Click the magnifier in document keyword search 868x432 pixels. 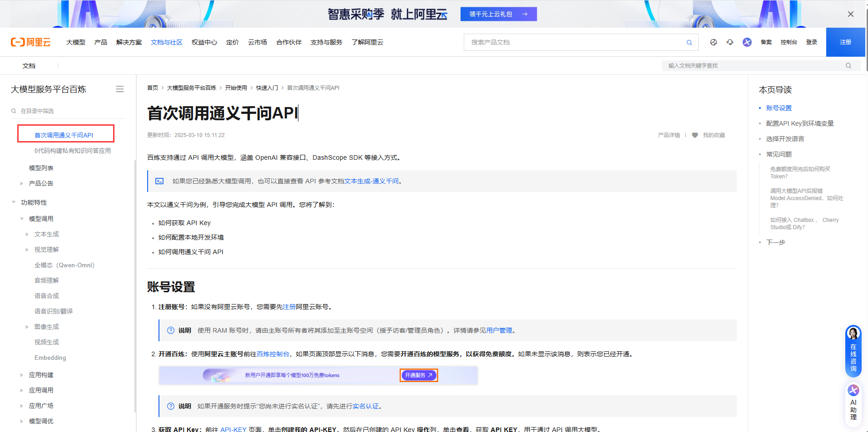[848, 66]
